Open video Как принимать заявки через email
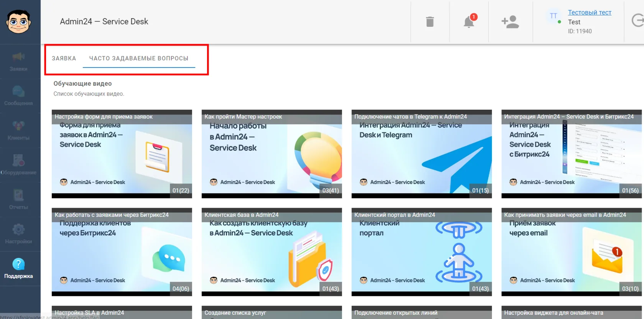This screenshot has height=319, width=644. tap(572, 252)
